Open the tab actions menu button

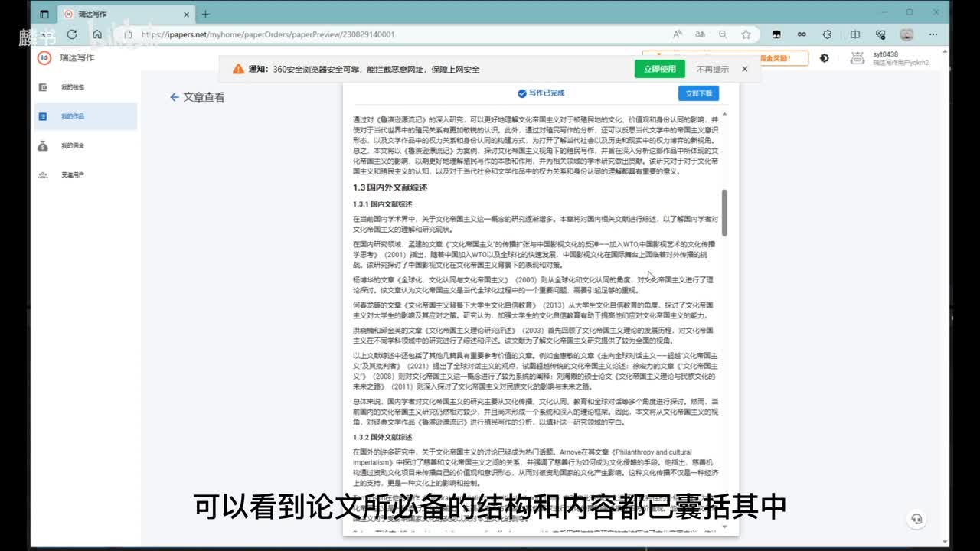click(x=44, y=14)
